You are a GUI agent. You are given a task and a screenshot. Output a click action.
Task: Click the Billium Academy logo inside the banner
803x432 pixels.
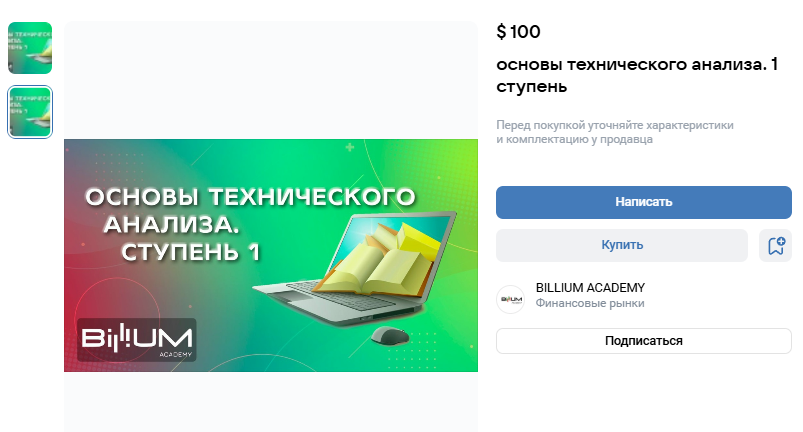[x=137, y=340]
